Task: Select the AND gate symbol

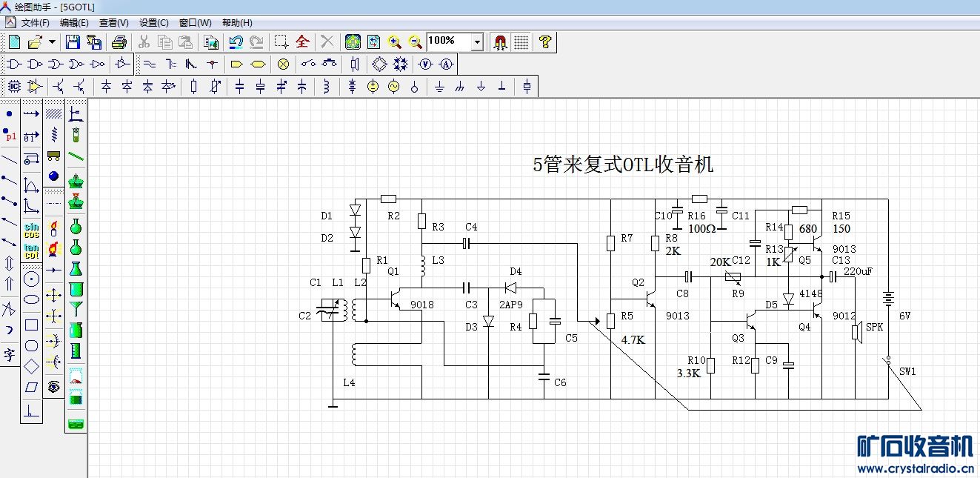Action: [14, 64]
